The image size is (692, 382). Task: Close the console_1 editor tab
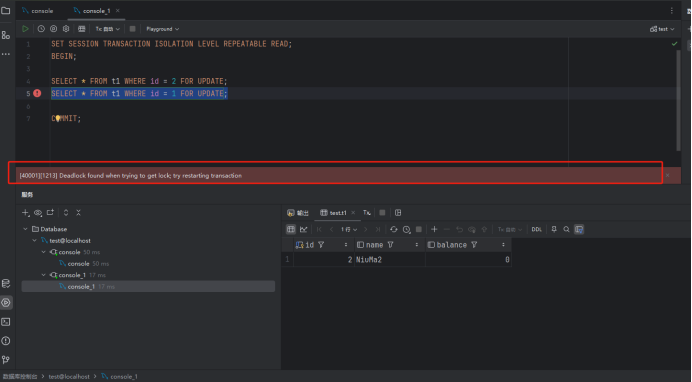tap(118, 11)
